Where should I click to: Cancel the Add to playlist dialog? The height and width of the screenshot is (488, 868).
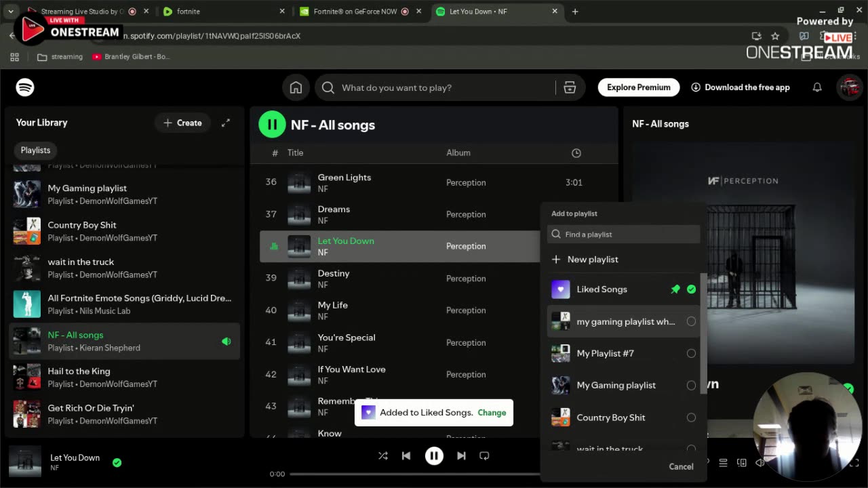[681, 466]
